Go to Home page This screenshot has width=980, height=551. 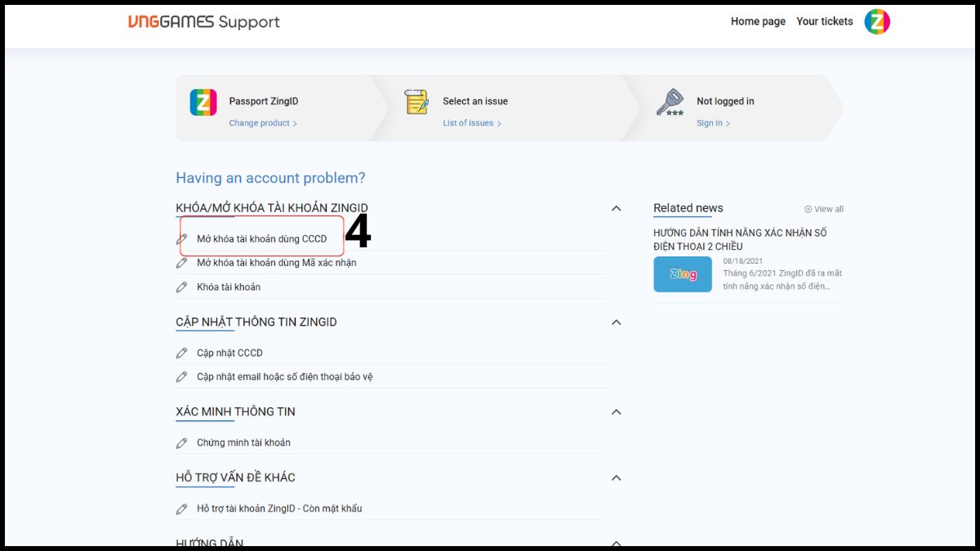pos(758,22)
